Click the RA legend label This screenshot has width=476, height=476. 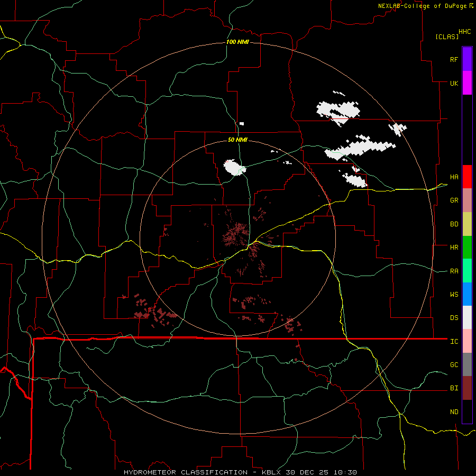point(454,271)
